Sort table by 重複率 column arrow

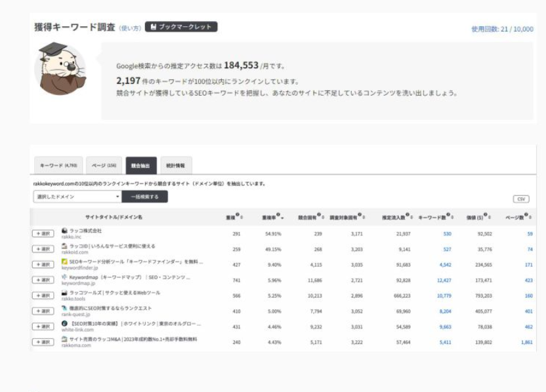[x=282, y=218]
